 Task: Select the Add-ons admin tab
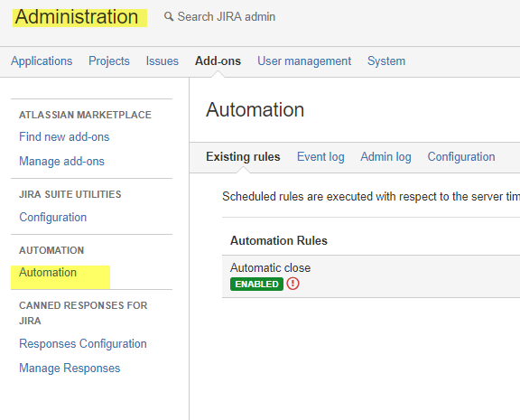pos(218,61)
